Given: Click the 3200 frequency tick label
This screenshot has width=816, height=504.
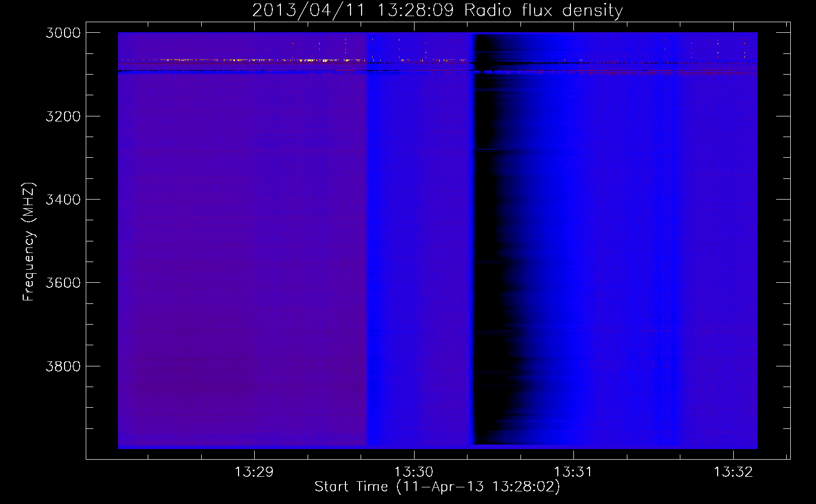Looking at the screenshot, I should 63,116.
